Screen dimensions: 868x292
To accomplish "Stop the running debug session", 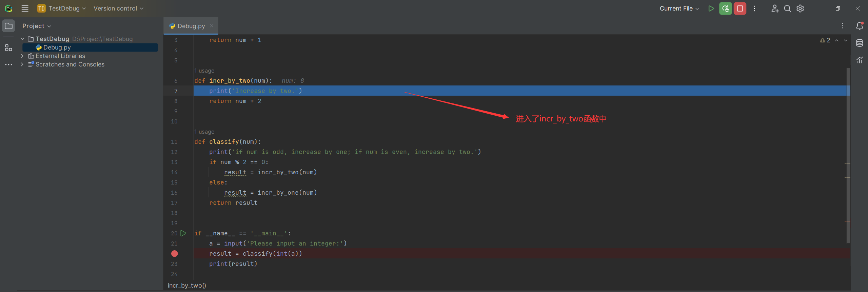I will point(740,8).
